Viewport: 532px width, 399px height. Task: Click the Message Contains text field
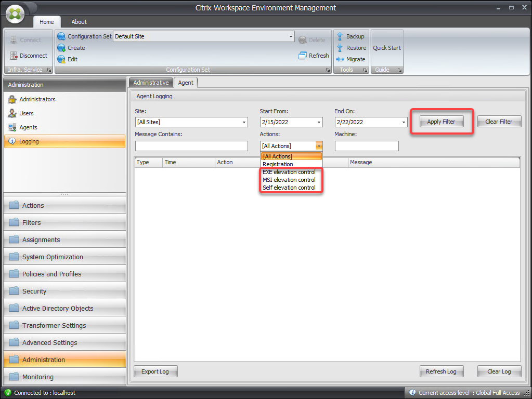point(191,146)
